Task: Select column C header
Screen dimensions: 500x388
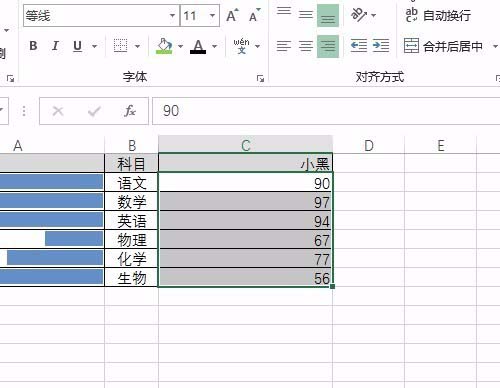Action: click(x=246, y=145)
